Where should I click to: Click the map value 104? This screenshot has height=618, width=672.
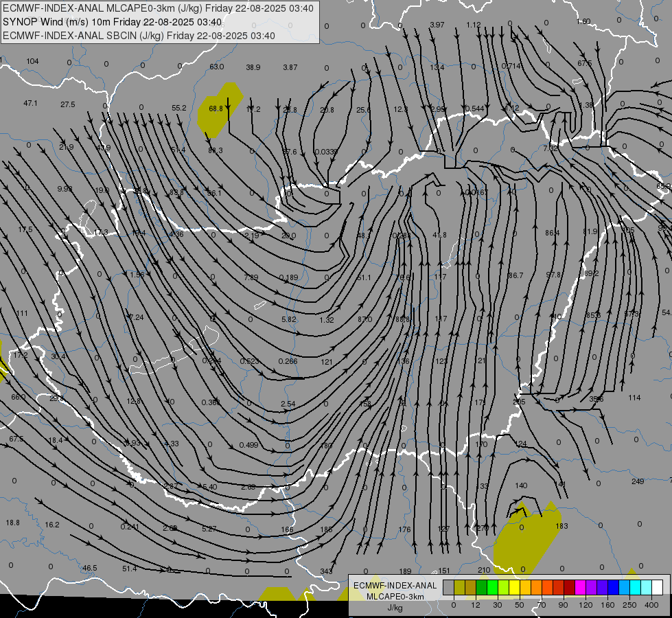pos(32,61)
